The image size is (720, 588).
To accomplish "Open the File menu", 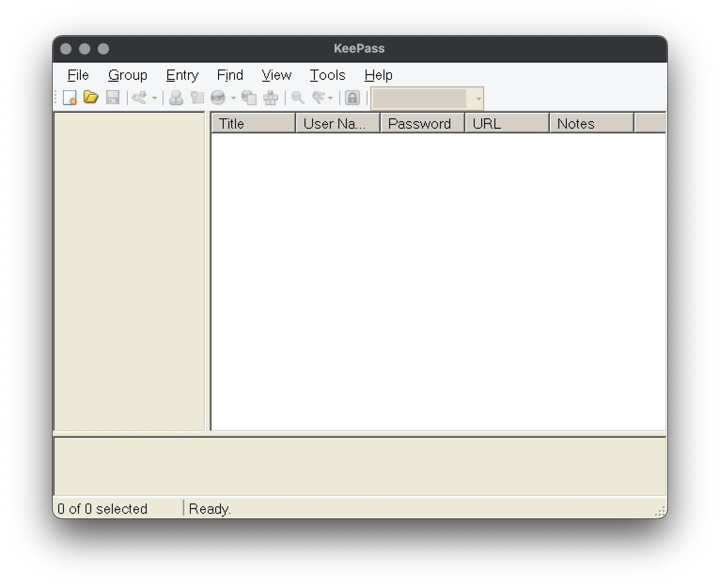I will 78,75.
